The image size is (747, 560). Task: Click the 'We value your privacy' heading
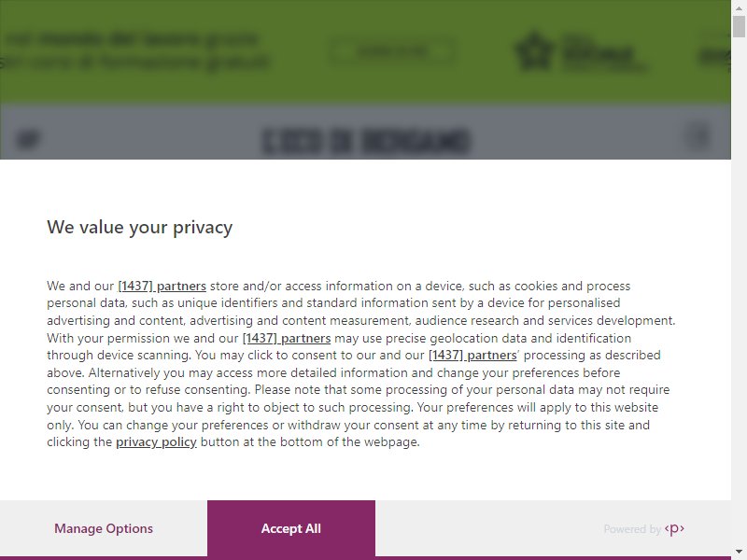point(139,227)
